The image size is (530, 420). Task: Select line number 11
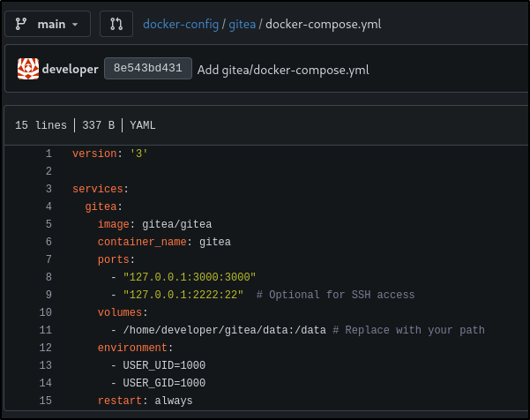(x=46, y=330)
